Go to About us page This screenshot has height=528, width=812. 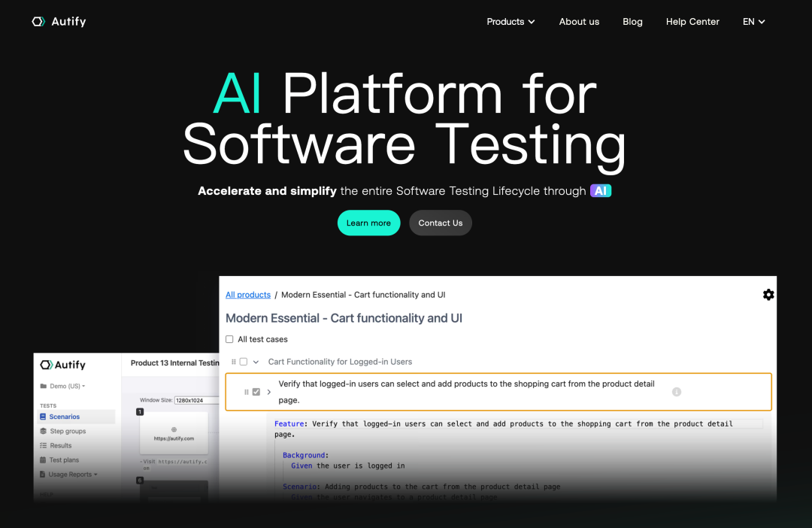click(x=579, y=22)
